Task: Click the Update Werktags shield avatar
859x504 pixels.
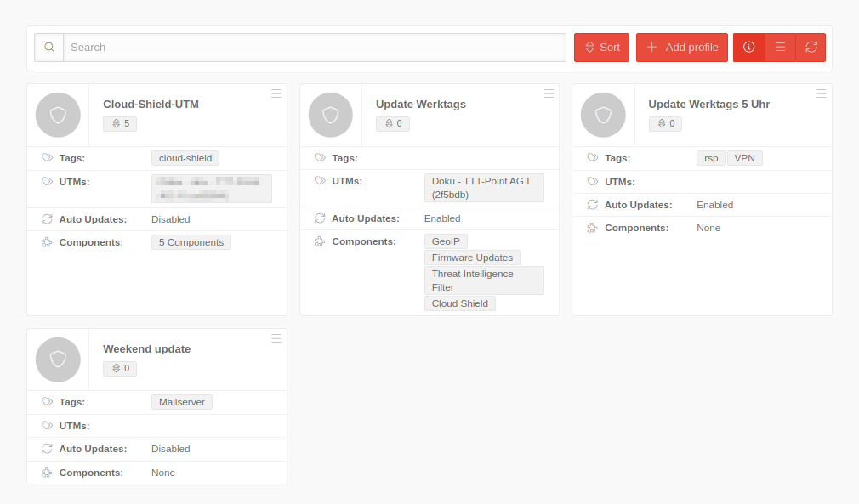Action: point(331,115)
